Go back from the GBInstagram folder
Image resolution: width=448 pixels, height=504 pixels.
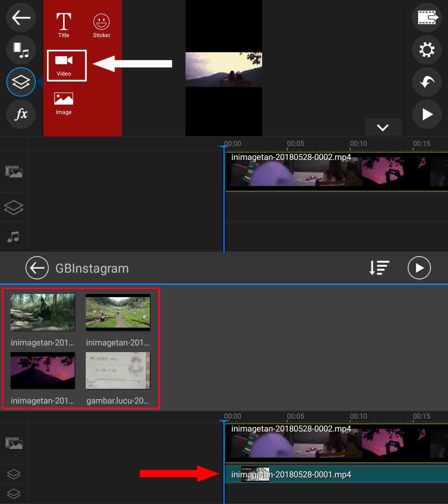point(37,268)
